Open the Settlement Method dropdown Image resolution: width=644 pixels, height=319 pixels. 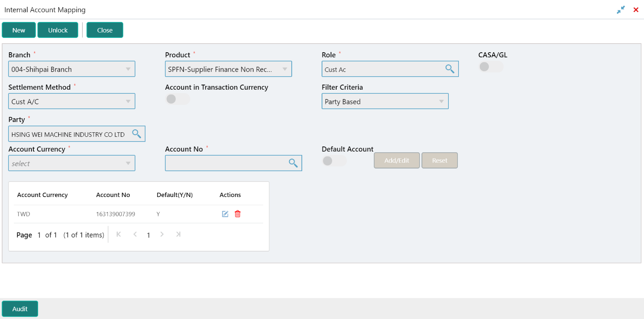72,101
